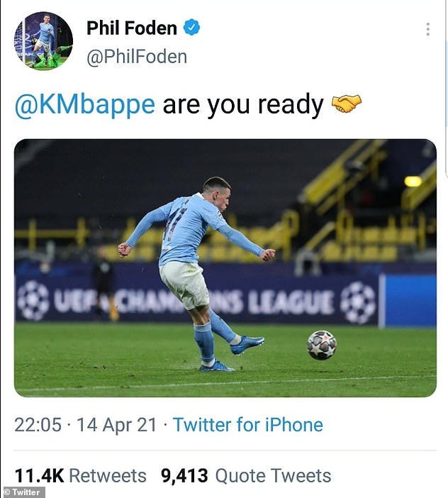Click the Phil Foden display name
Screen dimensions: 448x498
tap(132, 28)
